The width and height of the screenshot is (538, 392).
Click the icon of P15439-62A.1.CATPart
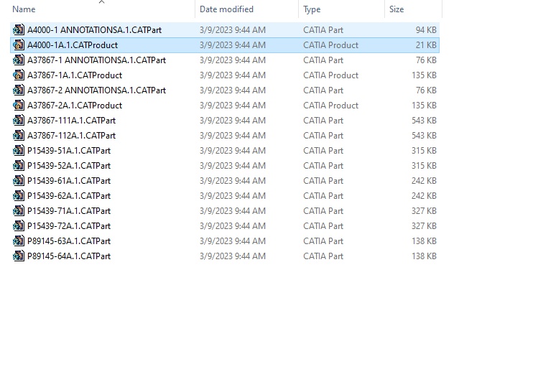[x=19, y=196]
